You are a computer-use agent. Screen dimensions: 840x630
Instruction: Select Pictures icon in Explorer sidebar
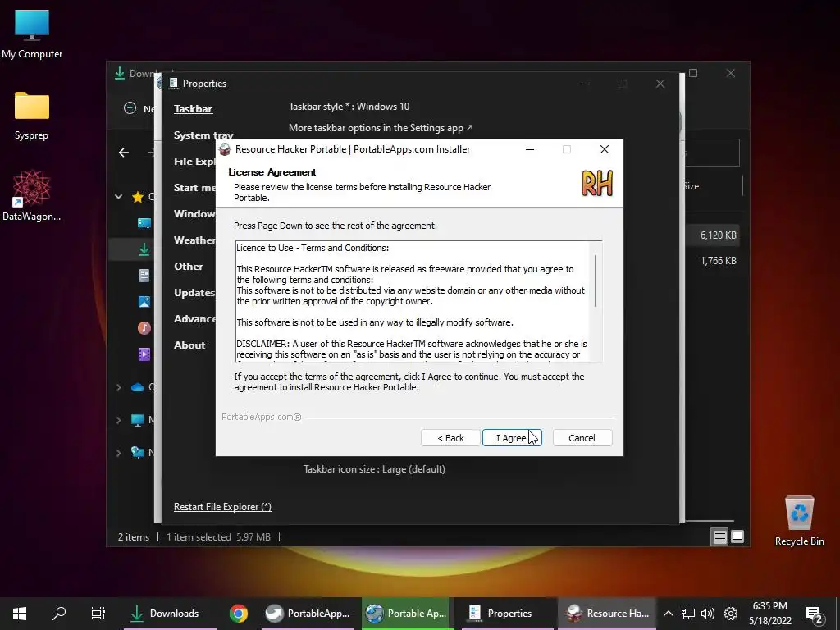[x=144, y=302]
